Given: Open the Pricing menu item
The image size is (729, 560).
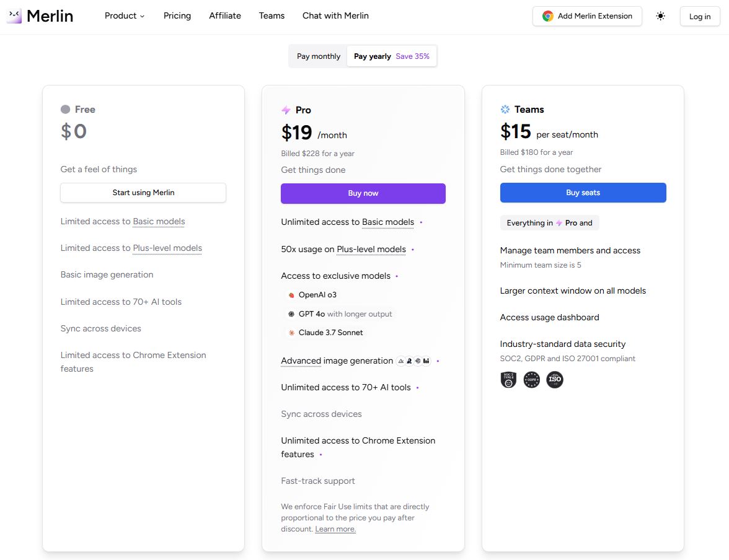Looking at the screenshot, I should [x=177, y=16].
